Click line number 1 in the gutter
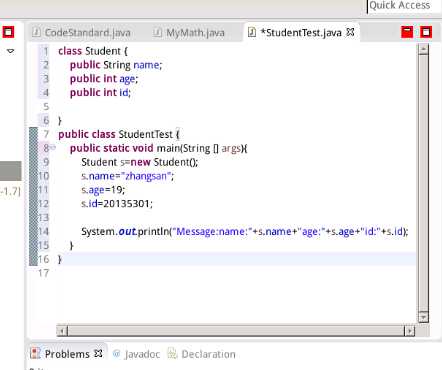Screen dimensions: 442x370 [45, 51]
